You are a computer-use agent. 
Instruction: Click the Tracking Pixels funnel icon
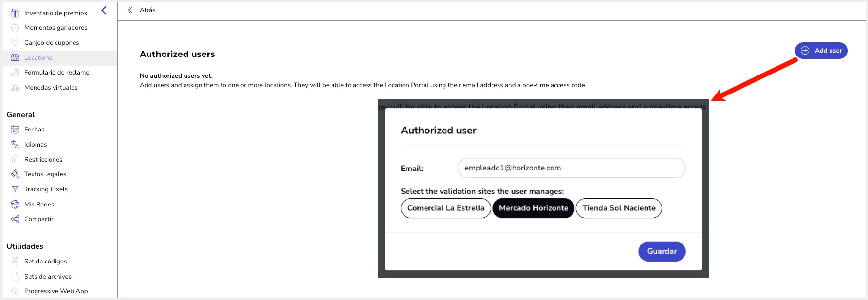[x=15, y=189]
